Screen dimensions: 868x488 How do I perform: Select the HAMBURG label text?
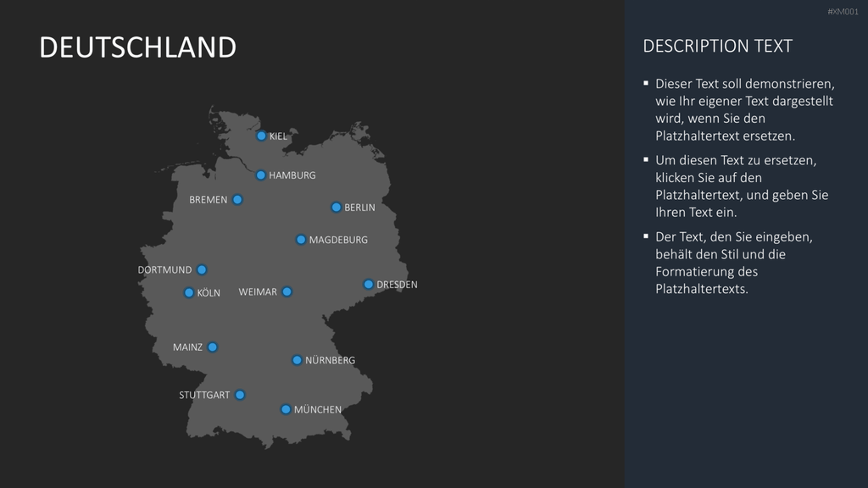click(x=292, y=175)
